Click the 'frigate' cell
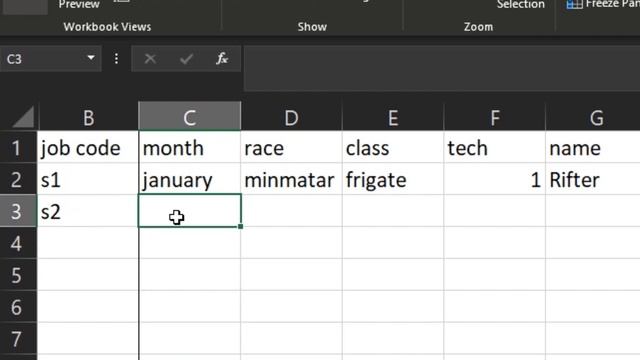Image resolution: width=640 pixels, height=360 pixels. click(393, 179)
